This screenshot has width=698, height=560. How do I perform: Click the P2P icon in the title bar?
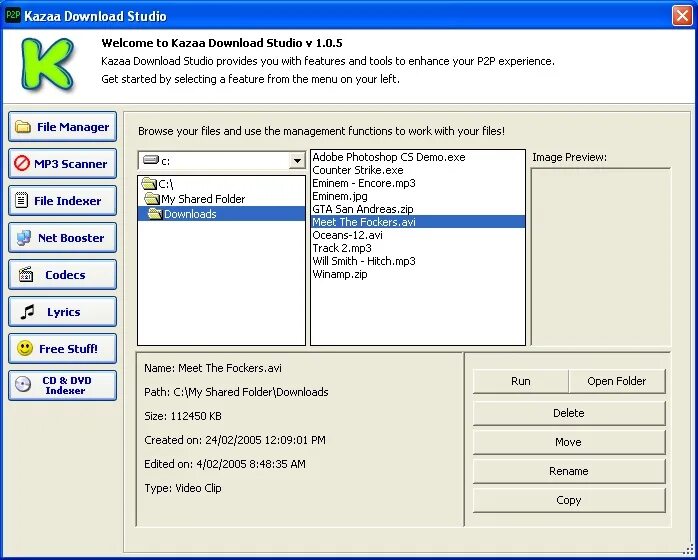(13, 15)
